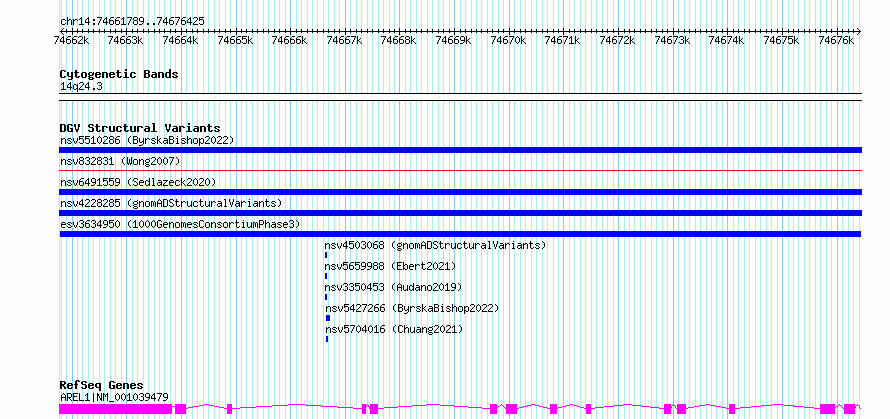Click the 74665k ruler position label
This screenshot has width=890, height=419.
pyautogui.click(x=235, y=40)
